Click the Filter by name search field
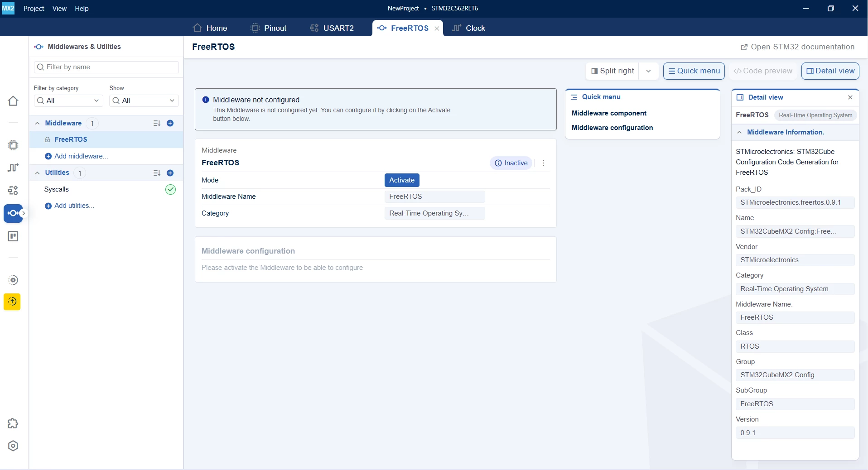 [106, 67]
